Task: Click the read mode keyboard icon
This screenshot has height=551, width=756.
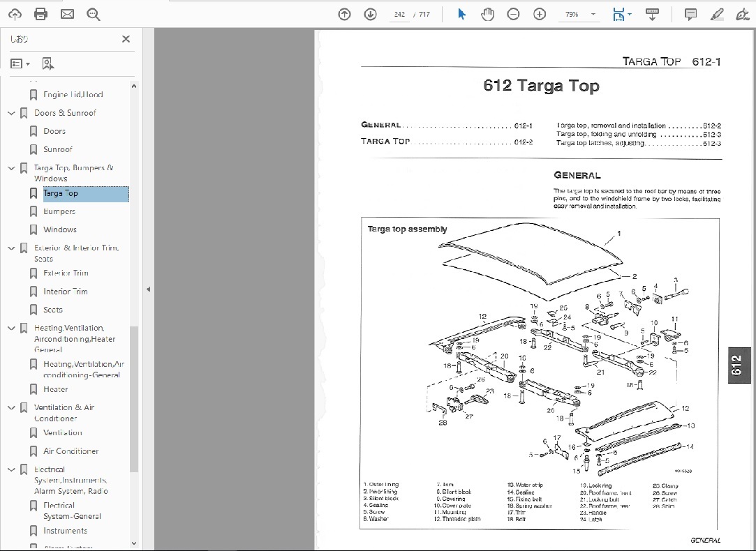Action: 653,15
